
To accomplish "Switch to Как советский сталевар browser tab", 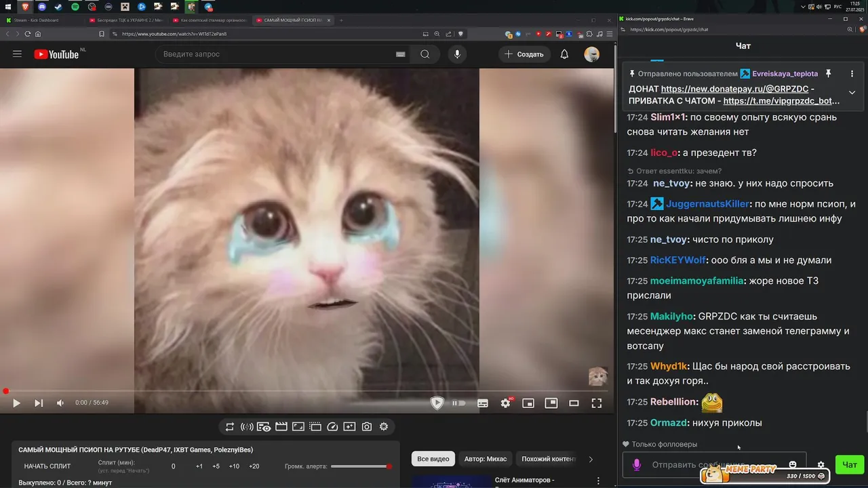I will tap(210, 20).
